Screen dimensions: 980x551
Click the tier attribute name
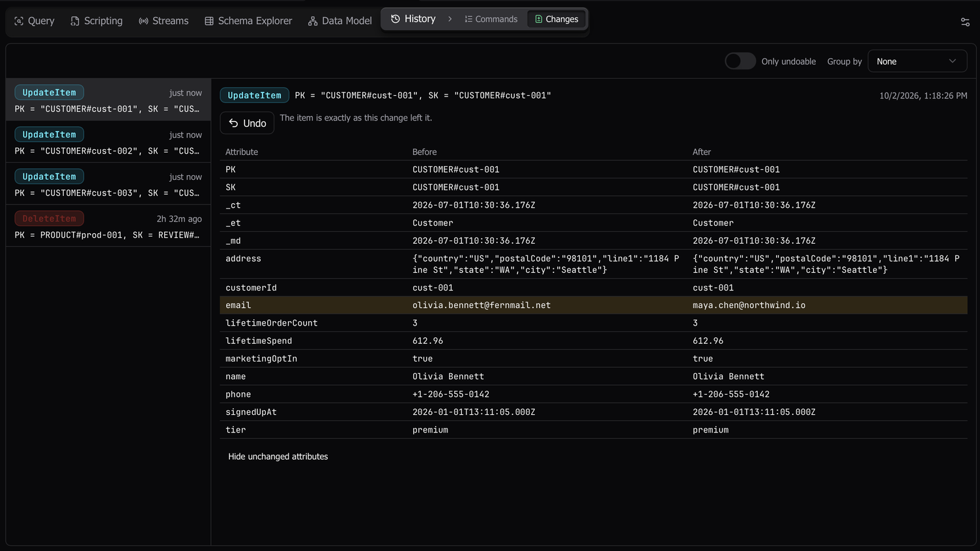coord(236,430)
